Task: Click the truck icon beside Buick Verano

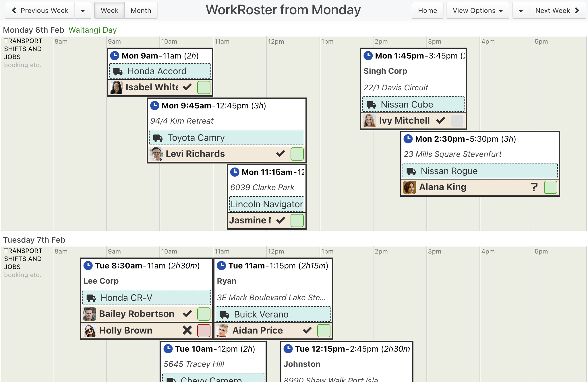Action: point(224,315)
